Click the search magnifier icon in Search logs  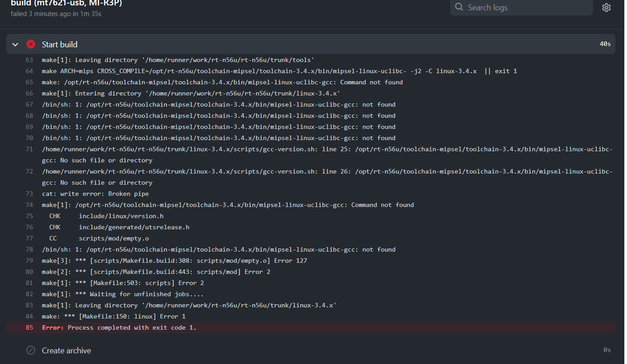point(458,8)
